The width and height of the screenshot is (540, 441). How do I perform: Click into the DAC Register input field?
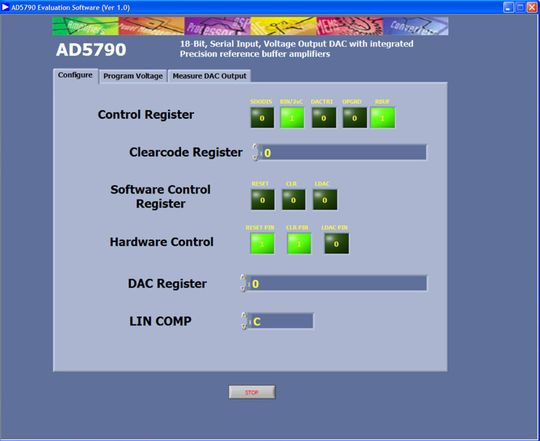click(338, 283)
